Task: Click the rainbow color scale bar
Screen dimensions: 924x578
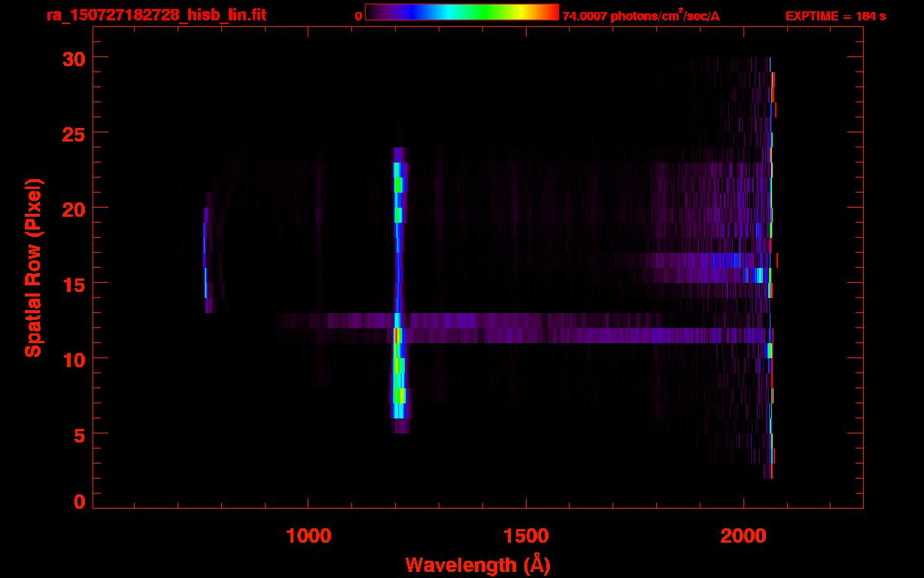Action: click(x=462, y=12)
